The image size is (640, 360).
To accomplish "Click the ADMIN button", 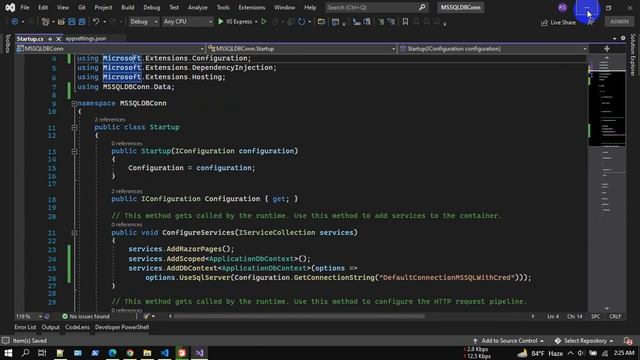I will [619, 22].
